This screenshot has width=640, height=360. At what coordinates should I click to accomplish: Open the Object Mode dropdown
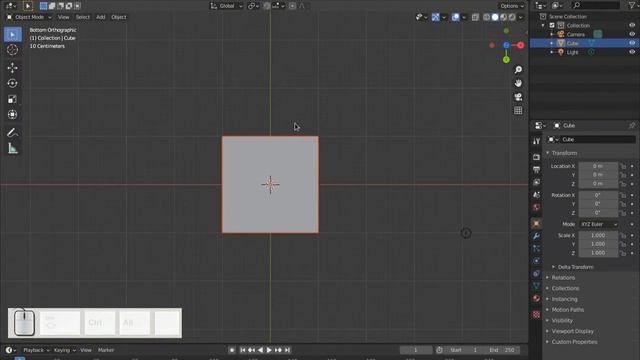(29, 17)
